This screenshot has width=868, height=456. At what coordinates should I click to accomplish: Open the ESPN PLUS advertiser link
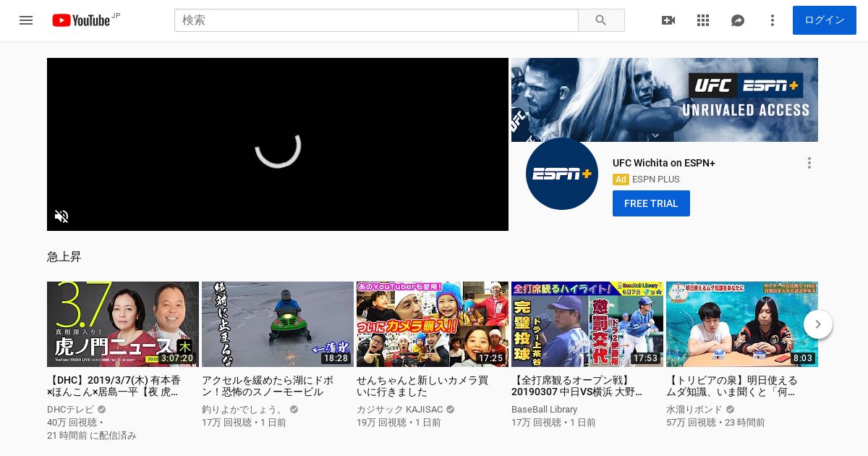click(656, 180)
